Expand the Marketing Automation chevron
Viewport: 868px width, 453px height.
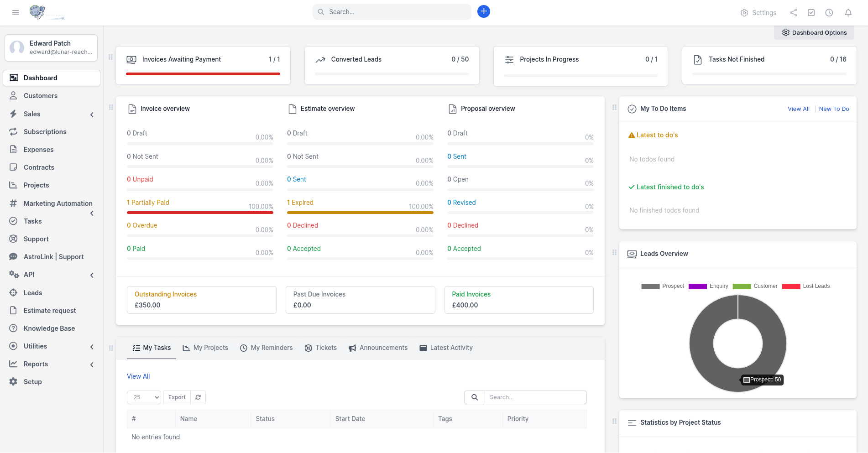pyautogui.click(x=92, y=213)
